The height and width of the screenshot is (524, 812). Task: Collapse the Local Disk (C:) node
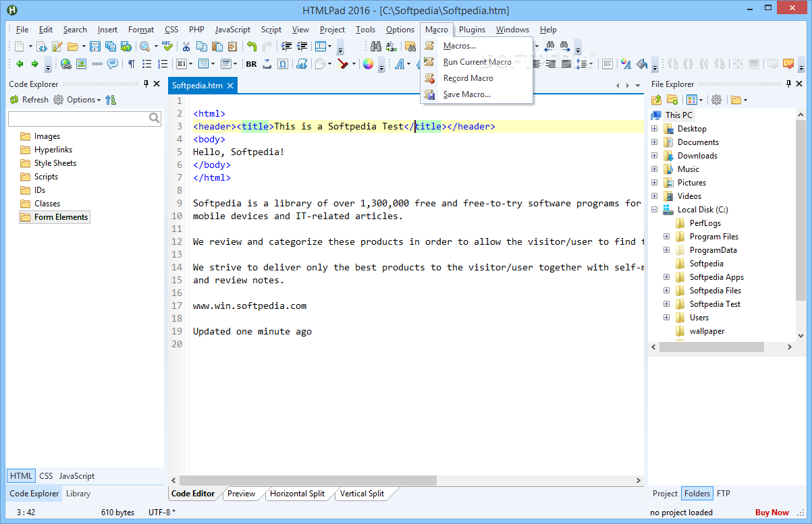coord(654,210)
